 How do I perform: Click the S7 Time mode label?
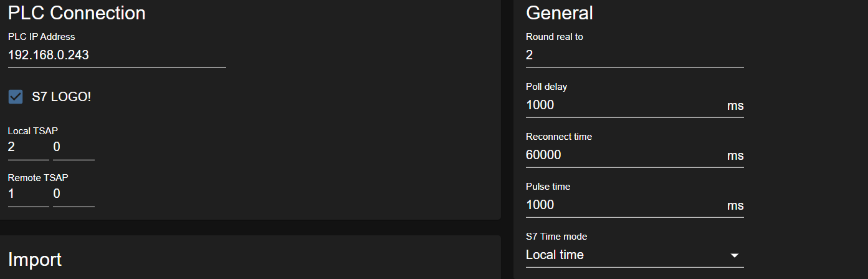tap(556, 237)
